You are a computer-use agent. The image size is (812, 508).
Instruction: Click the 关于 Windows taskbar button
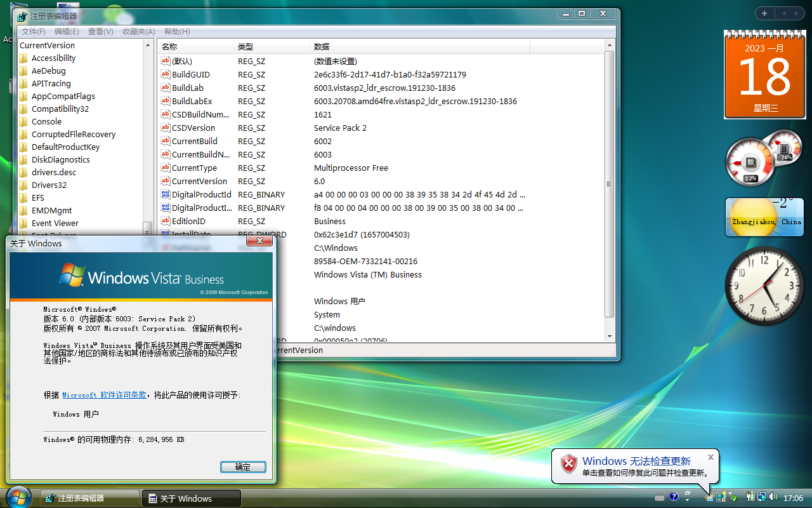(192, 498)
